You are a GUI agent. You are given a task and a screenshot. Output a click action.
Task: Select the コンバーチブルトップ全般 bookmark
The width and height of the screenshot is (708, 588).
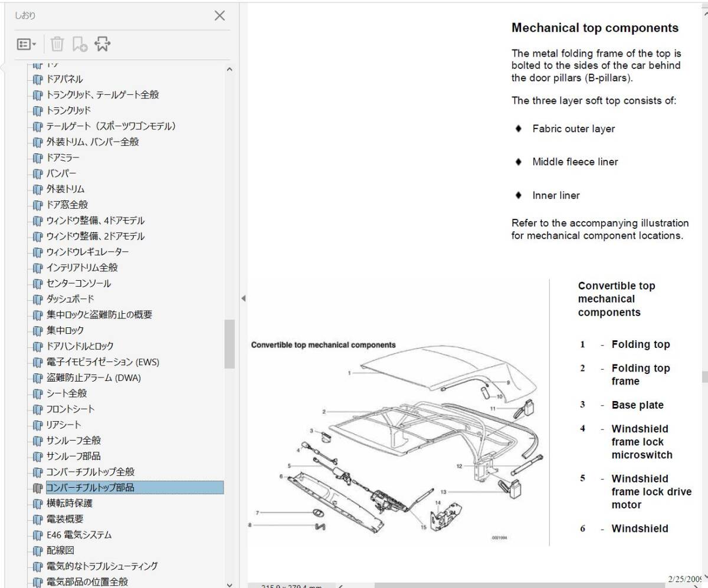pos(91,472)
